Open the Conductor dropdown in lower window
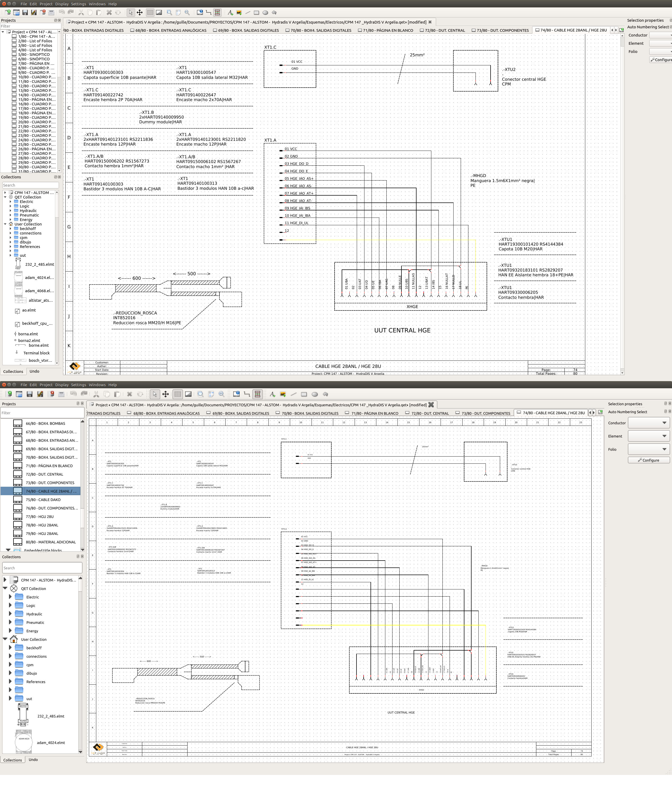The height and width of the screenshot is (794, 672). pos(648,423)
